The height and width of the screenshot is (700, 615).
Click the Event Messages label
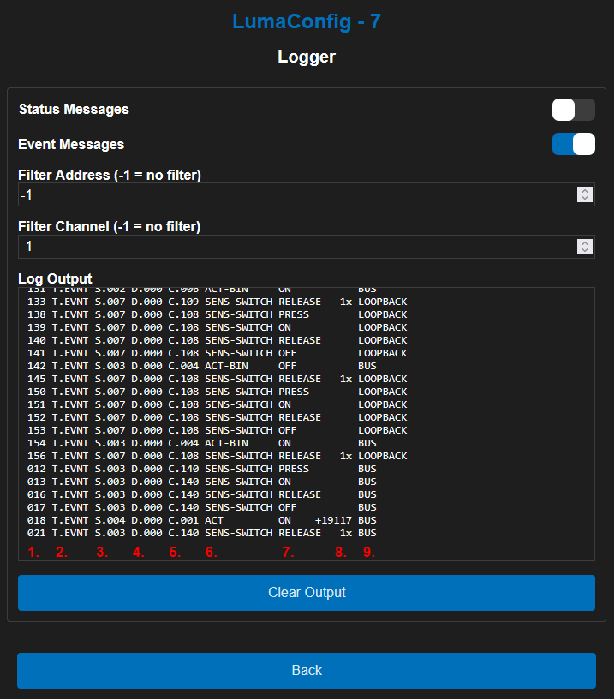point(71,144)
